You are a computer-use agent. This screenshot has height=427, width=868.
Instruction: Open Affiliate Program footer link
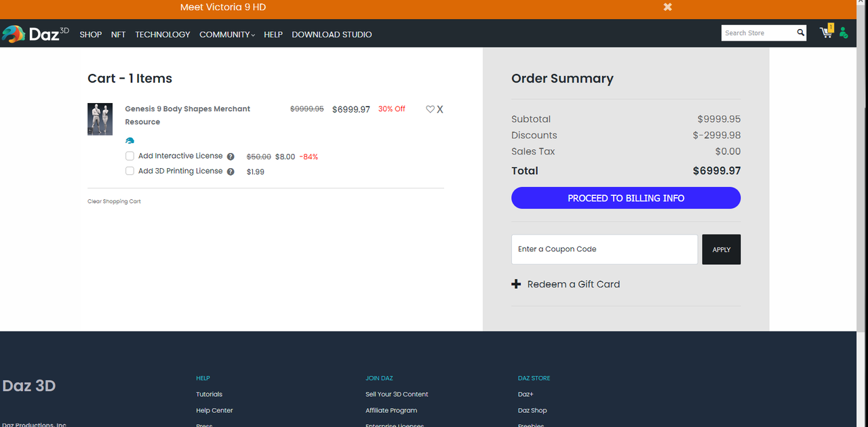click(x=391, y=411)
